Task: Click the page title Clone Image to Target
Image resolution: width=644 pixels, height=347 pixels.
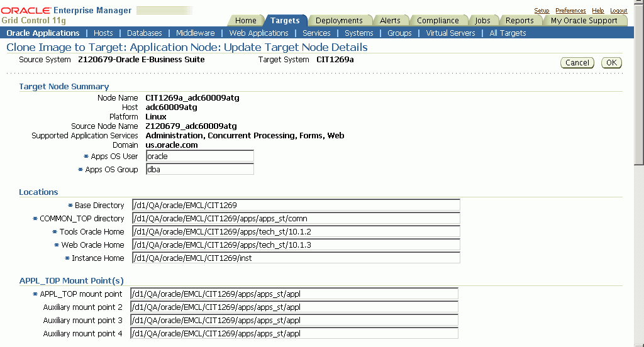Action: (x=187, y=47)
